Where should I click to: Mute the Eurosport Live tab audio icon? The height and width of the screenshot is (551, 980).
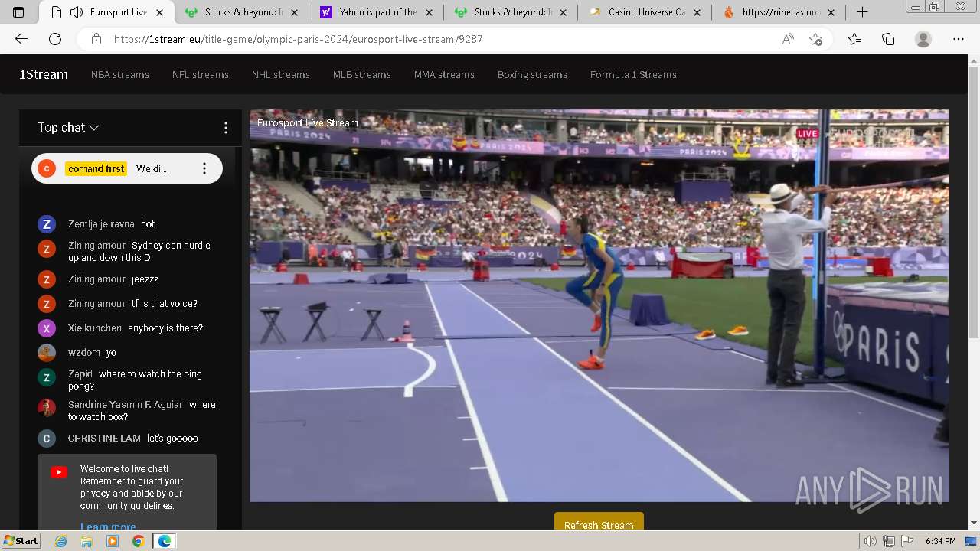click(77, 12)
